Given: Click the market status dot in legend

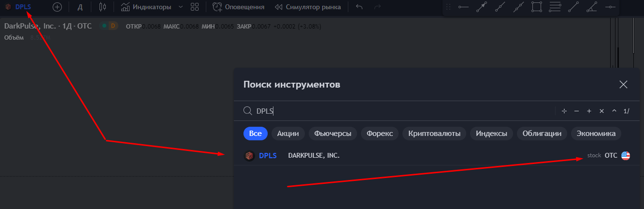Looking at the screenshot, I should [x=104, y=26].
